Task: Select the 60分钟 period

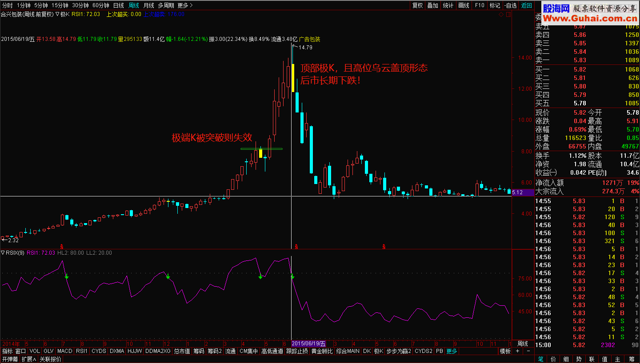Action: pyautogui.click(x=101, y=5)
